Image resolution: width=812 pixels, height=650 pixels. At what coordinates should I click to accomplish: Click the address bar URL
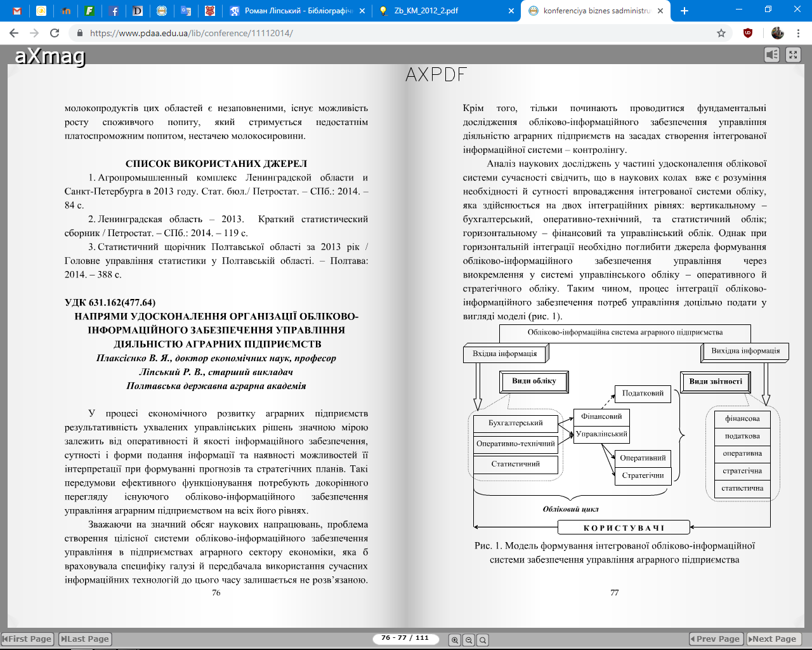point(192,33)
